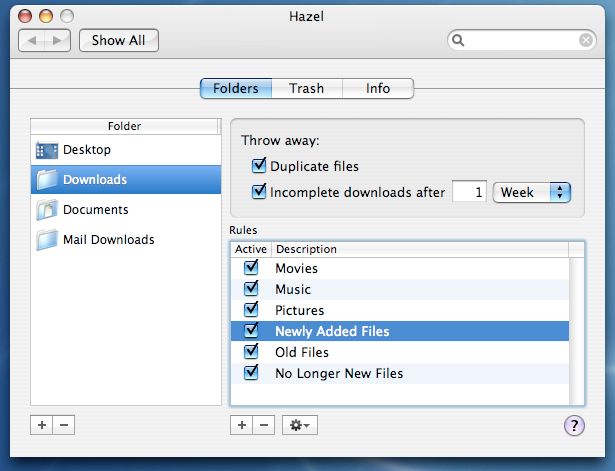Click the yellow minimize window button

point(46,16)
